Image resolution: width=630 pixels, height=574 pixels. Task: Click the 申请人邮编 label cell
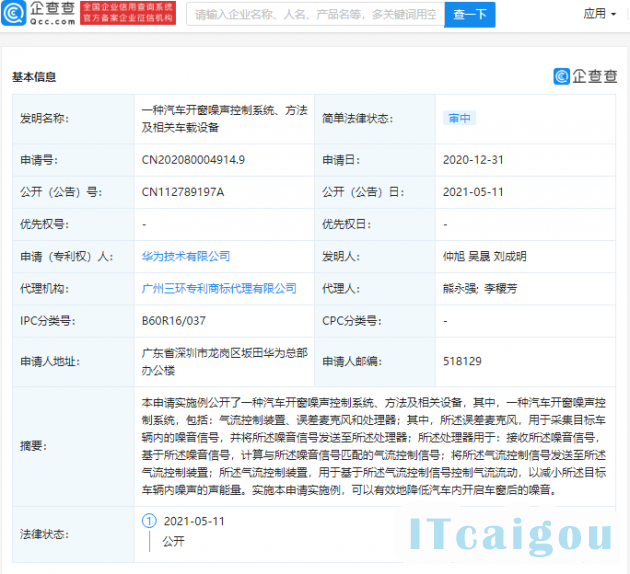(375, 362)
